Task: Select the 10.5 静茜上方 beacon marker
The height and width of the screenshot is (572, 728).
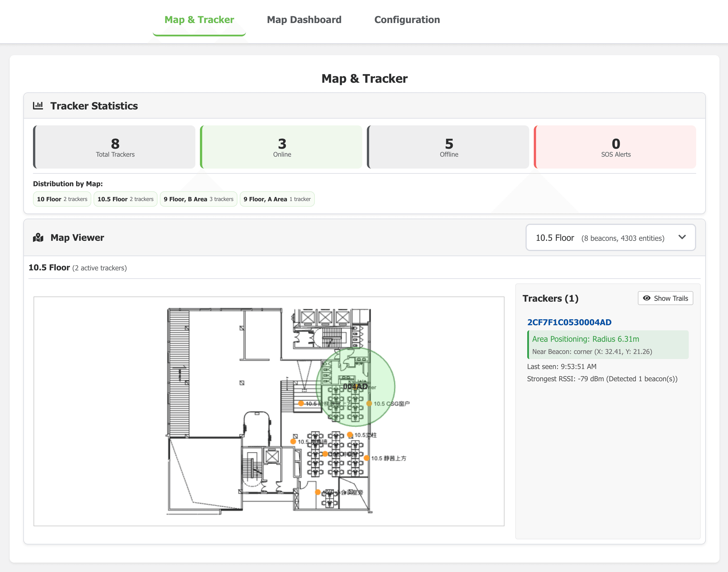Action: (367, 458)
